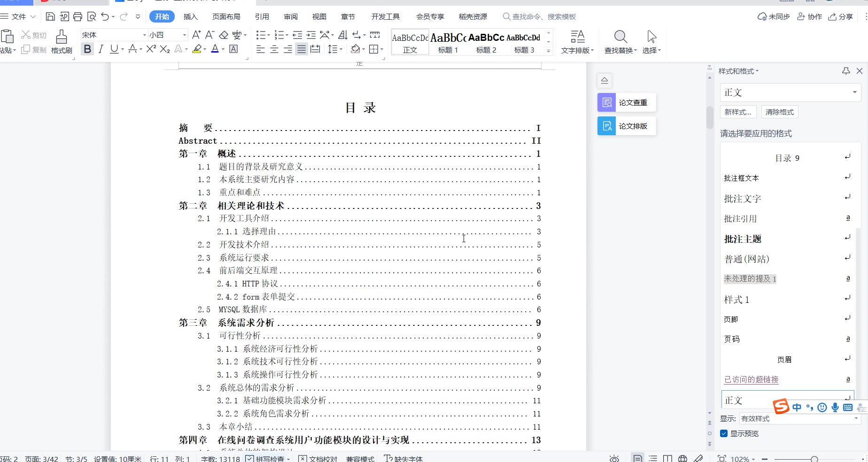Viewport: 868px width, 462px height.
Task: Open Print Preview from the quick access toolbar
Action: (92, 17)
